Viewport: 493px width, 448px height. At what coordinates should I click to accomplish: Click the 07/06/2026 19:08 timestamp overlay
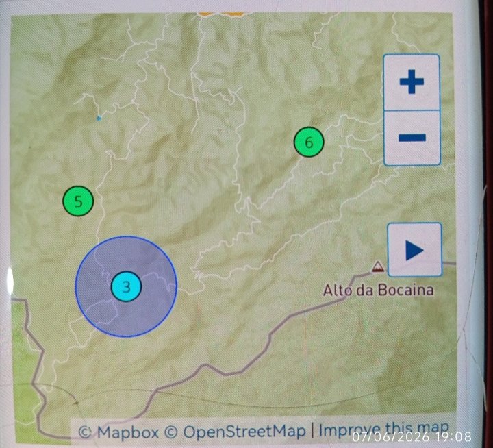412,436
